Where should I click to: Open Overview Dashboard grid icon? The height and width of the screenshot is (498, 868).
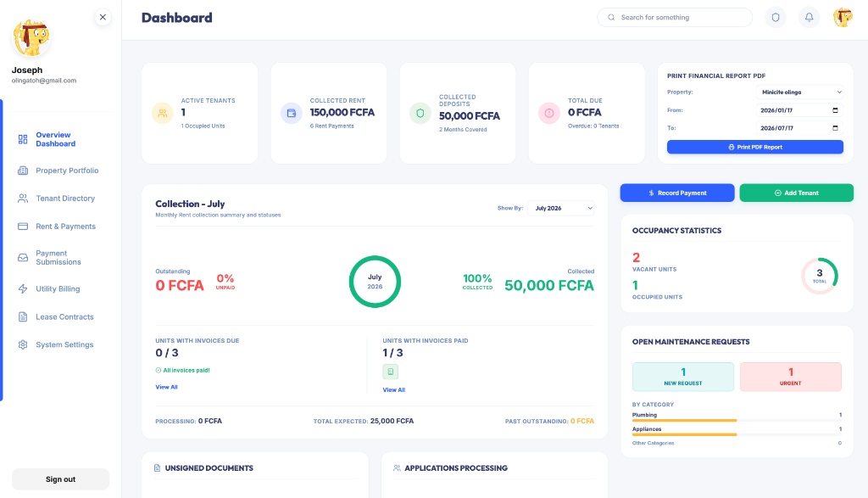point(23,139)
